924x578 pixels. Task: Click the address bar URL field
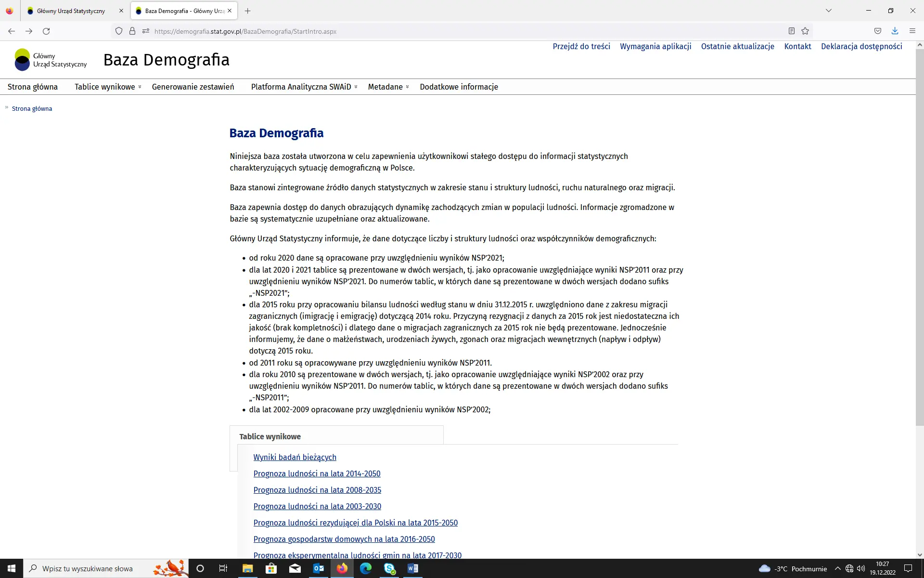click(462, 31)
